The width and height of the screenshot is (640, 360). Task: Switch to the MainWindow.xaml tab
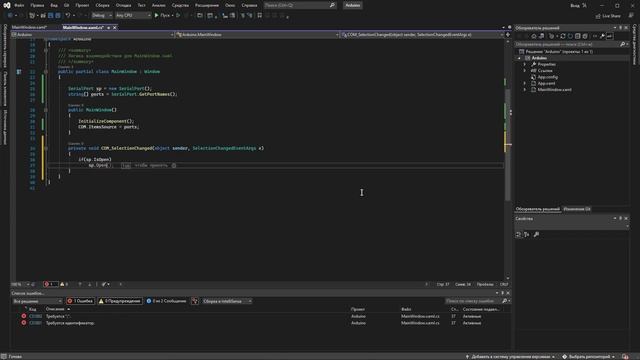pos(29,27)
